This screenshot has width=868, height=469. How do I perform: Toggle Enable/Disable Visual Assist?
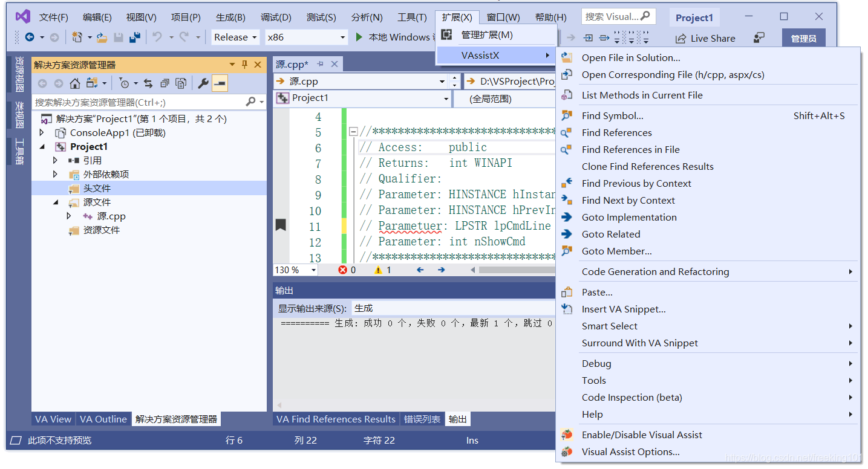(x=642, y=435)
